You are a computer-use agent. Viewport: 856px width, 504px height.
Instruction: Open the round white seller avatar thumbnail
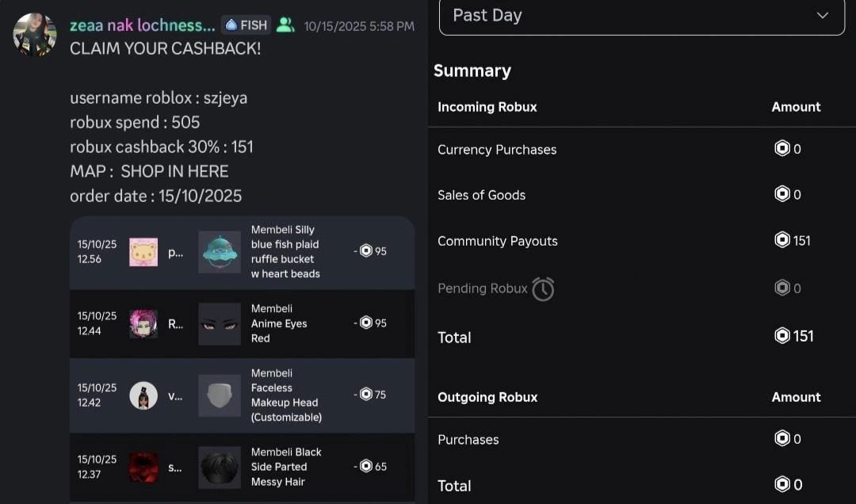click(x=143, y=396)
